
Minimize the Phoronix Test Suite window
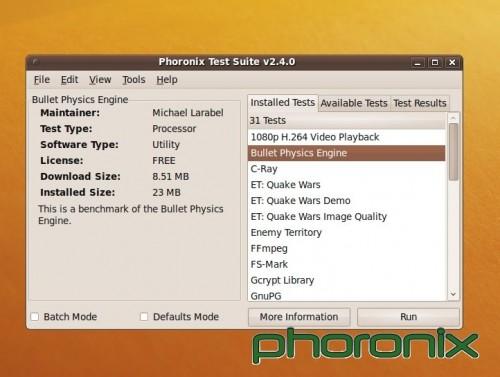pyautogui.click(x=417, y=62)
